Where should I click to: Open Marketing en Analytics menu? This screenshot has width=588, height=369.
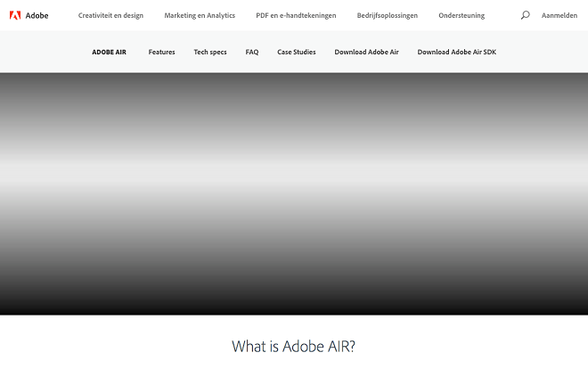pyautogui.click(x=200, y=15)
